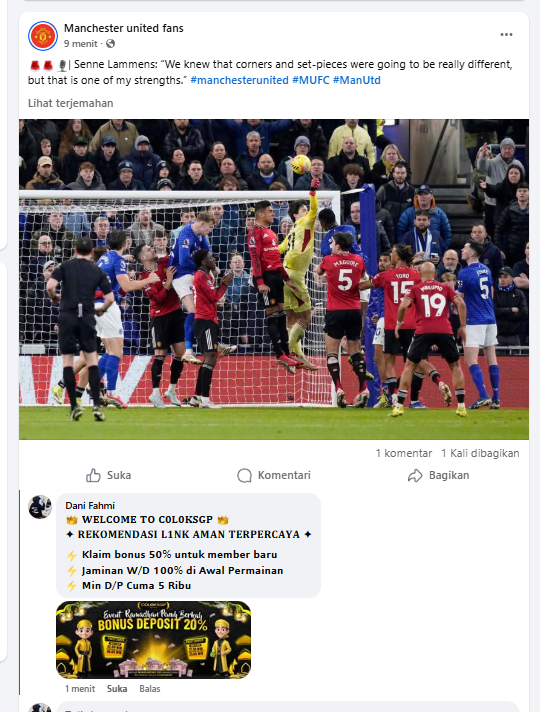Click the globe public audience icon
The image size is (540, 712).
110,44
